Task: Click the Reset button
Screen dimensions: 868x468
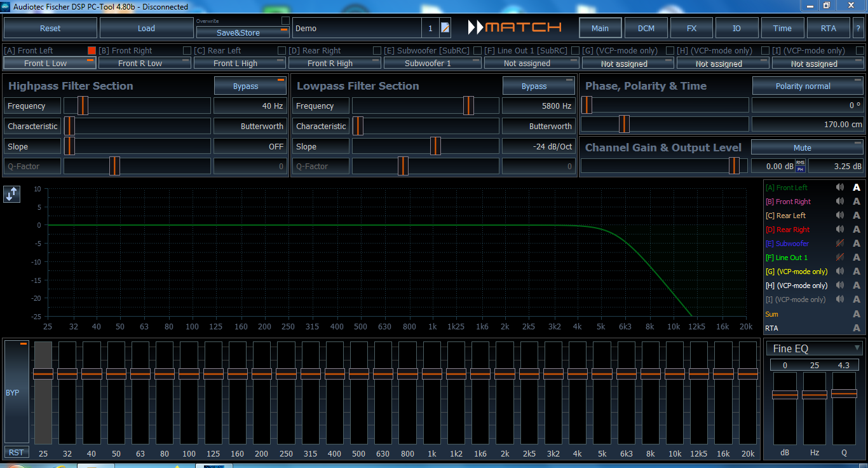Action: (x=51, y=28)
